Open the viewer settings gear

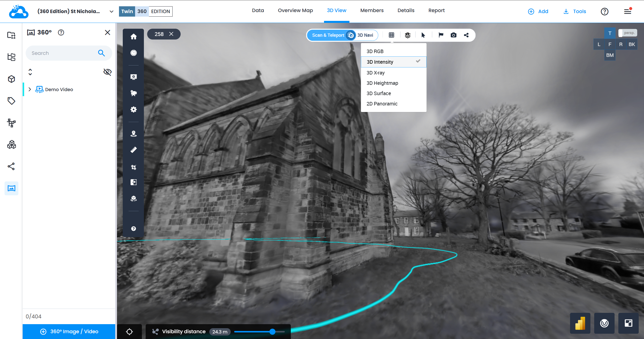click(133, 109)
